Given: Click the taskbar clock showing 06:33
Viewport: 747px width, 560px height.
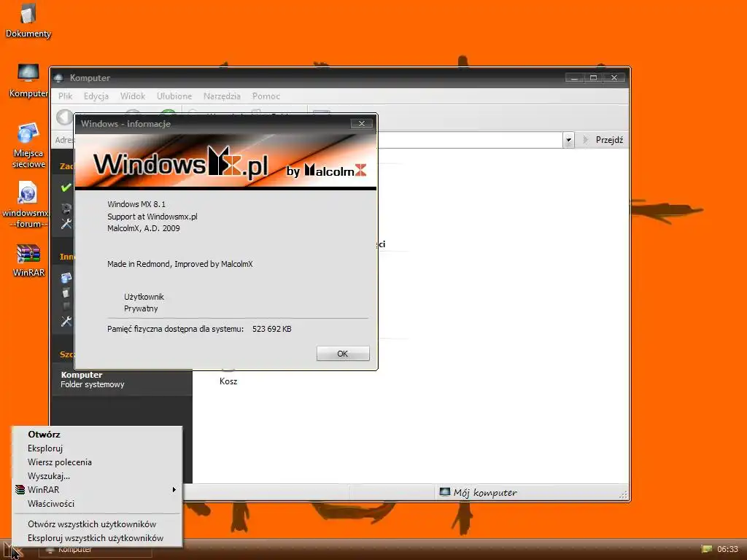Looking at the screenshot, I should [x=727, y=549].
